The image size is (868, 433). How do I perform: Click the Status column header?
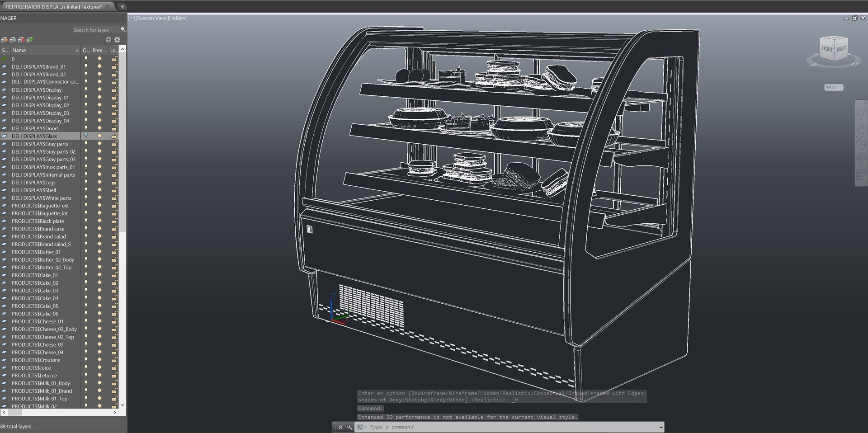5,50
